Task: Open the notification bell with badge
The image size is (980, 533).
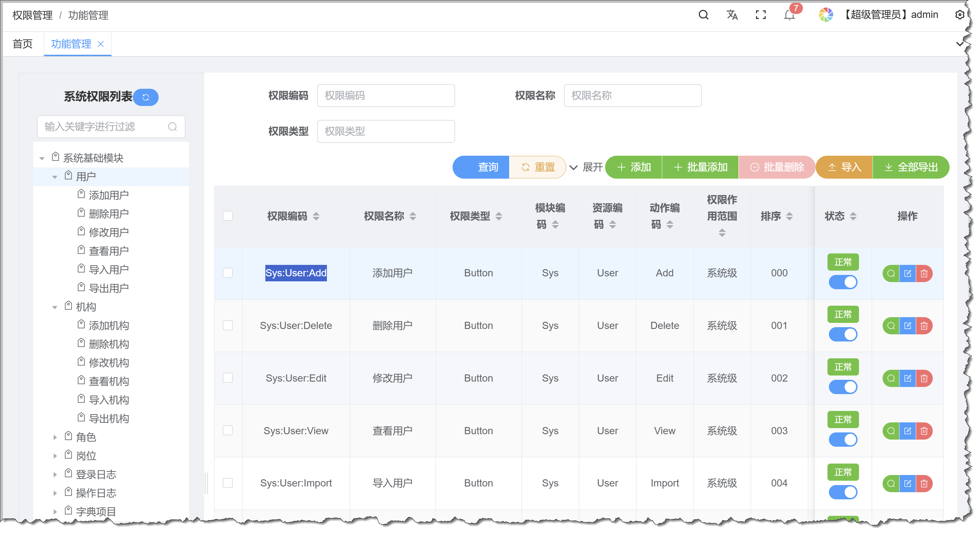Action: click(x=790, y=15)
